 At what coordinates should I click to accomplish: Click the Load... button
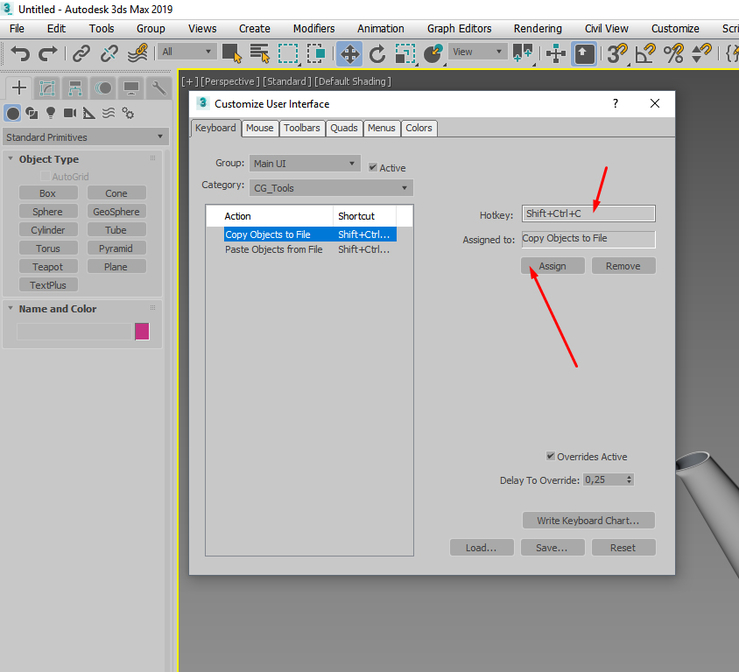coord(481,548)
